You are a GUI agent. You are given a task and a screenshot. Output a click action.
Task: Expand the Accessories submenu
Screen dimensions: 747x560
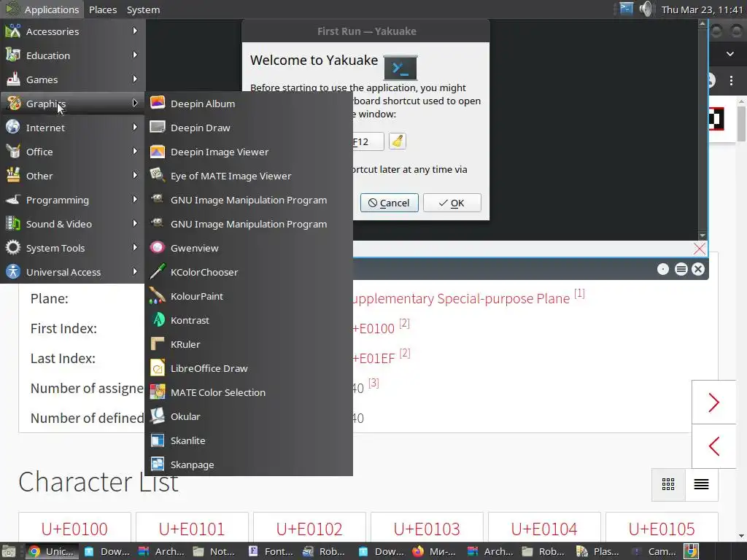click(72, 31)
